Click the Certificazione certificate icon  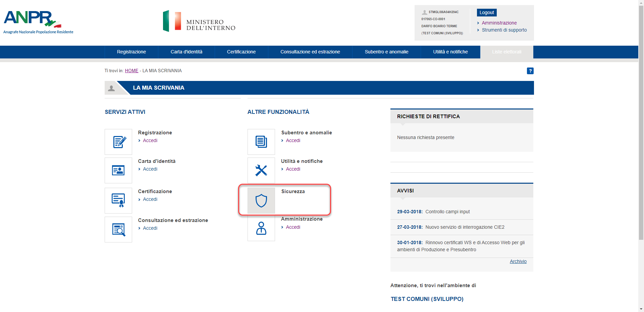[x=118, y=200]
